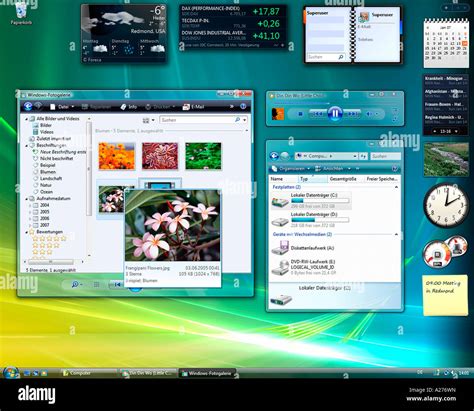
Task: Select the Nicht beschriftet tag
Action: [53, 158]
